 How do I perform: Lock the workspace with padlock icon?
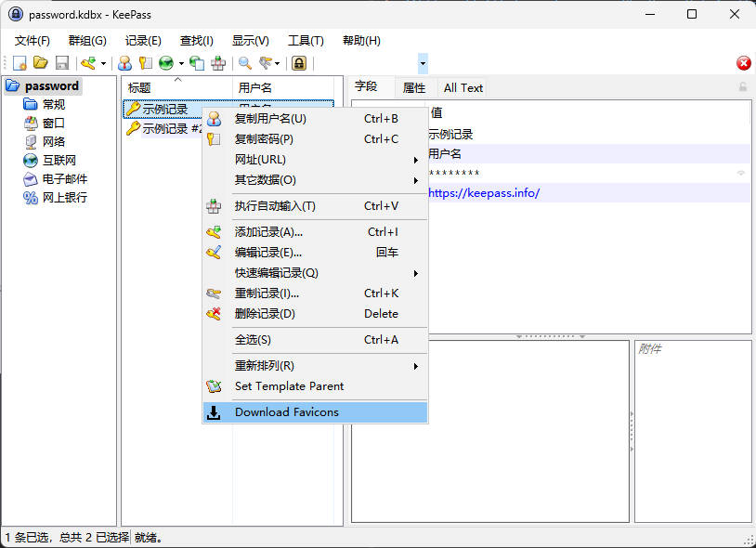[x=299, y=63]
